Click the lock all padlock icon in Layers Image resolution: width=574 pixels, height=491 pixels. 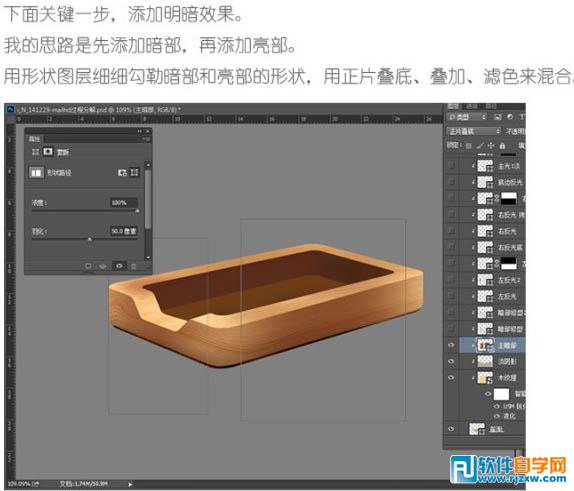(503, 146)
